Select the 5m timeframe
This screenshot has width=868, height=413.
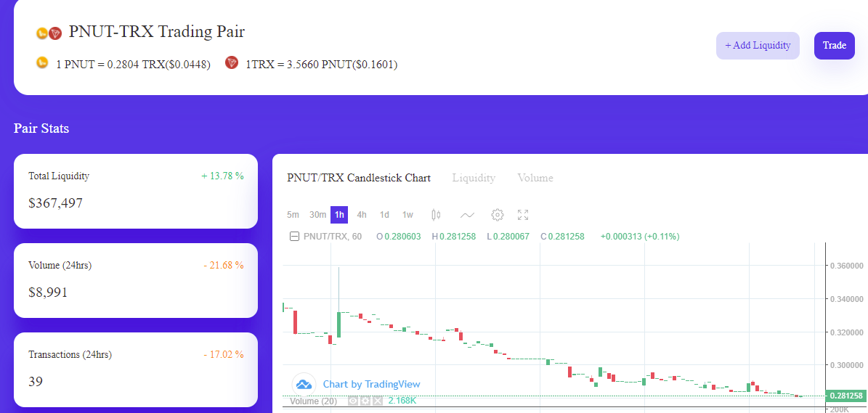293,215
